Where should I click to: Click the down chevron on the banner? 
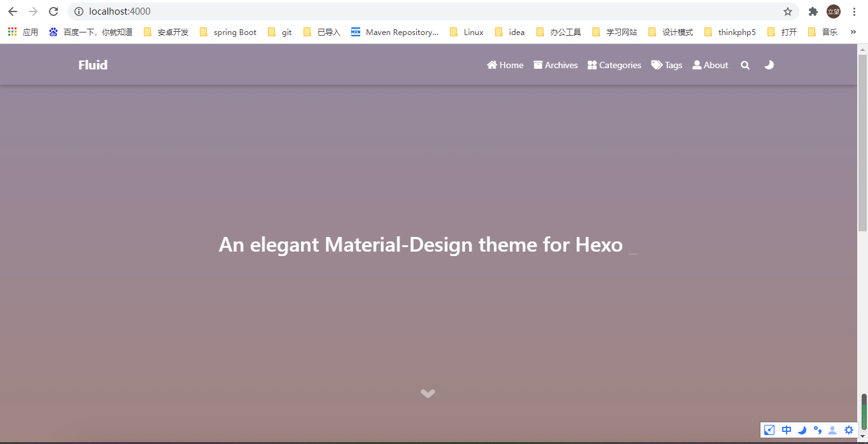[x=428, y=393]
